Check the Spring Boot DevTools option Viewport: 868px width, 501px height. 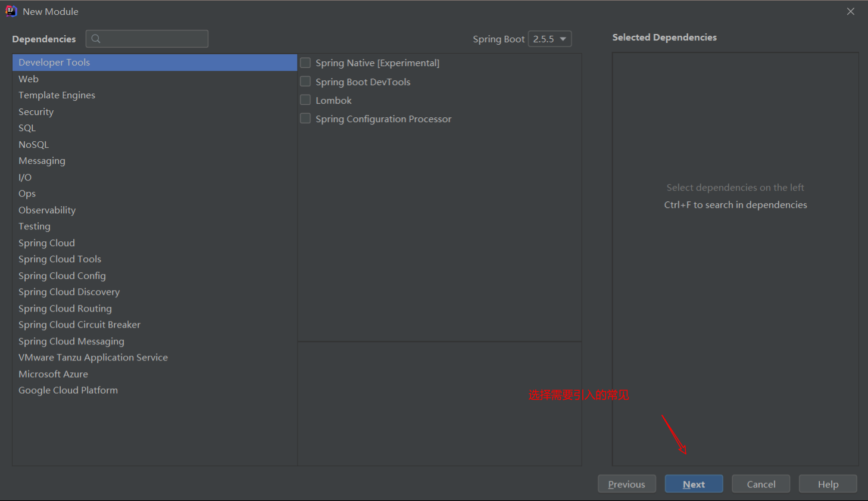click(305, 82)
